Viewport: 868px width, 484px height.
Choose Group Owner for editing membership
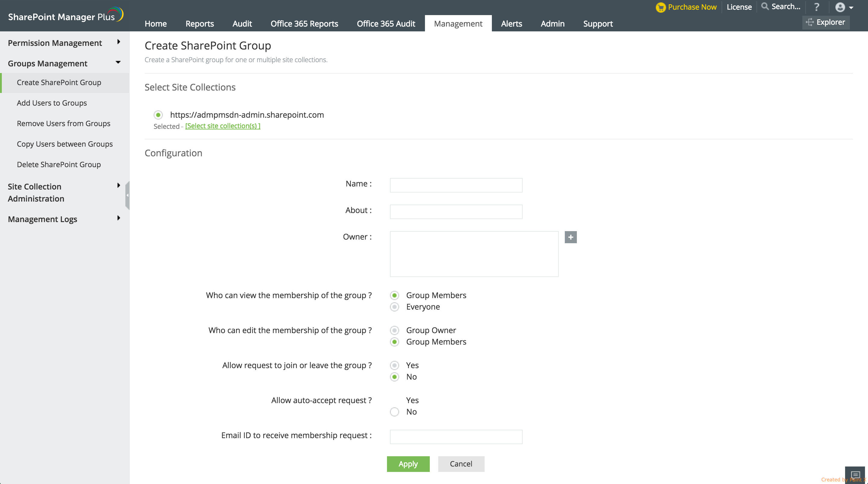394,330
